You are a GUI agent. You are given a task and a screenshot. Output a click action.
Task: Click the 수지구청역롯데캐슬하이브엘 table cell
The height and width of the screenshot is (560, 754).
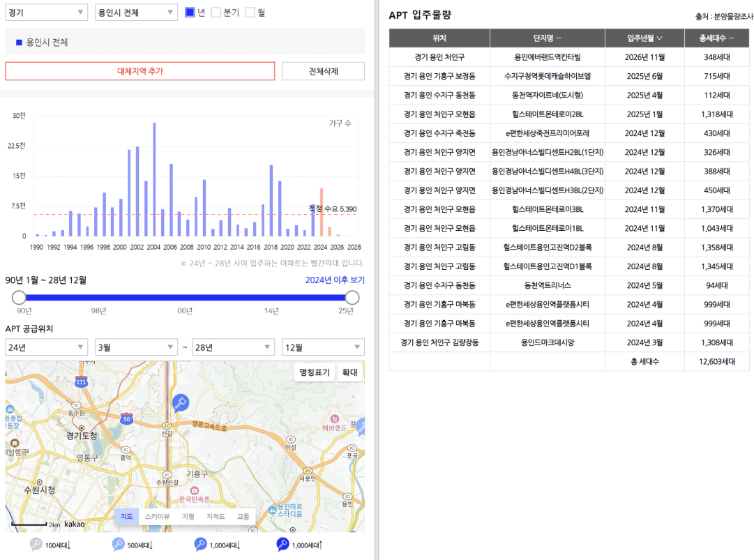point(548,76)
